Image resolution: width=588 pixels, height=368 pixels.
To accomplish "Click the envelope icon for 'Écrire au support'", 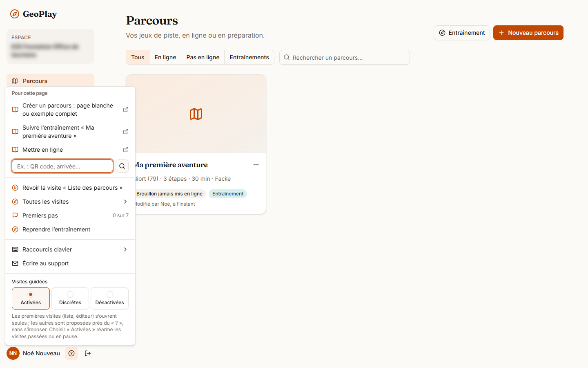I will coord(15,263).
